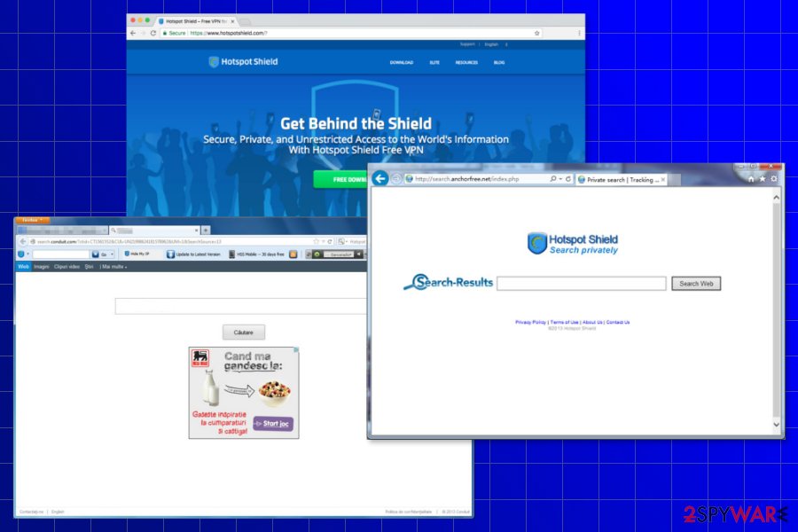Viewport: 798px width, 532px height.
Task: Go back in the Internet Explorer window
Action: point(380,179)
